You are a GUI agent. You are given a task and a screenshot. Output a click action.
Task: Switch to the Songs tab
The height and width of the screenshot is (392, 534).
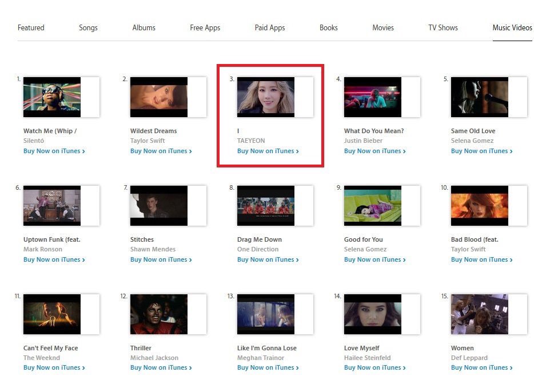[x=88, y=27]
